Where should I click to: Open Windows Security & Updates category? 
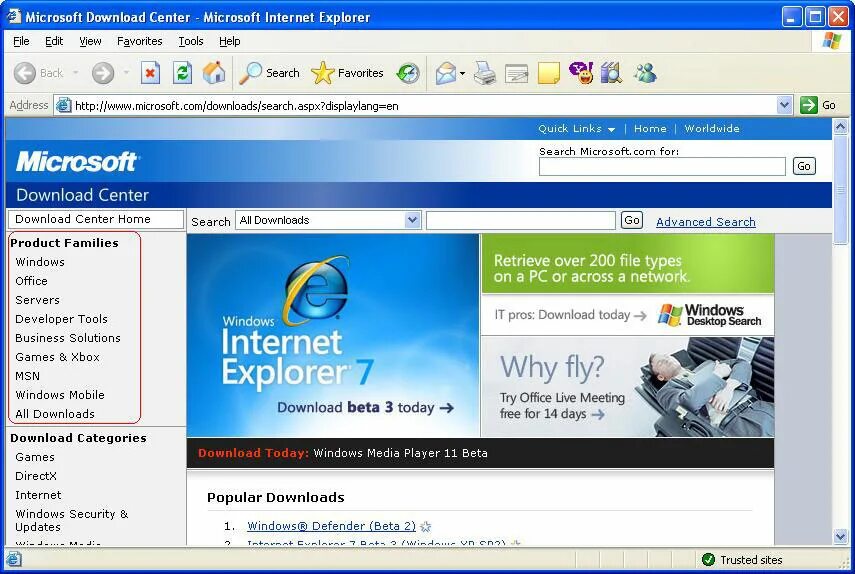click(71, 521)
